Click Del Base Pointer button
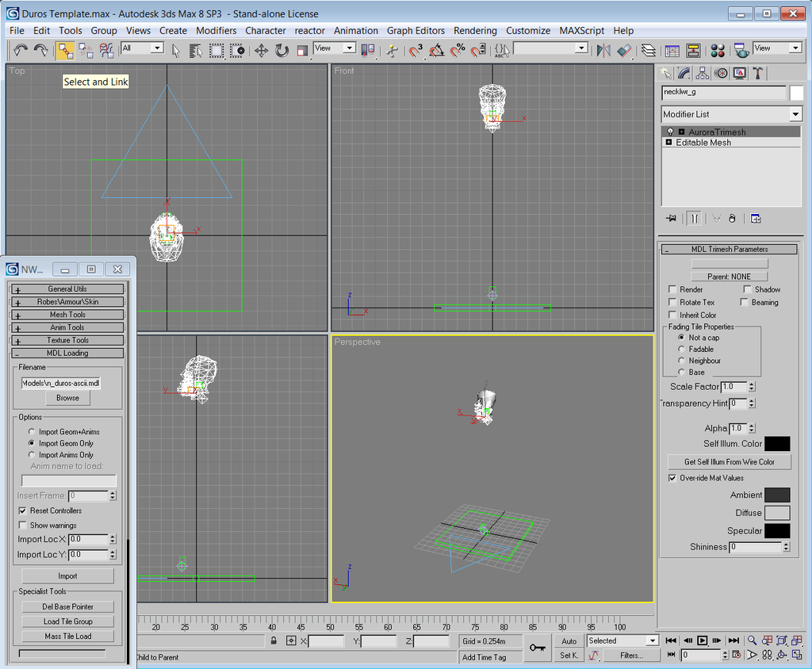 coord(67,606)
